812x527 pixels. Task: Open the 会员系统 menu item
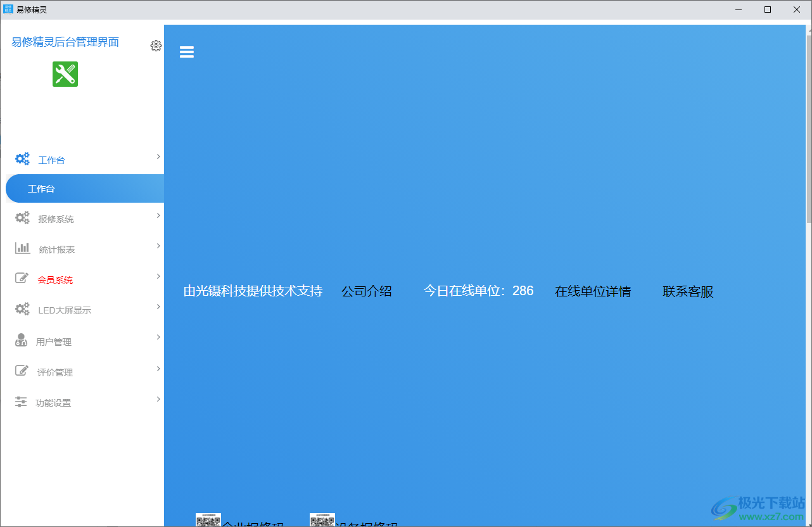(55, 280)
